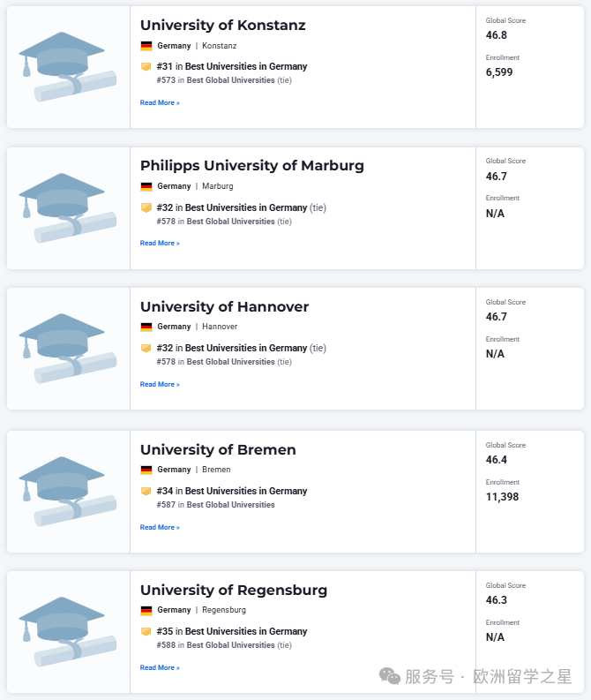This screenshot has width=591, height=700.
Task: Click the University of Bremen graduation cap image
Action: tap(68, 491)
